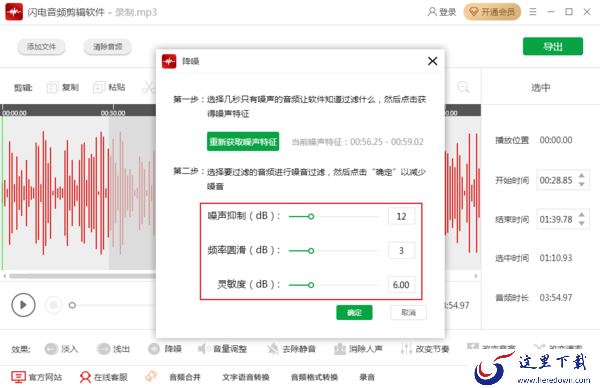The width and height of the screenshot is (600, 388).
Task: Adjust the 频率圆滑 slider handle
Action: point(311,251)
